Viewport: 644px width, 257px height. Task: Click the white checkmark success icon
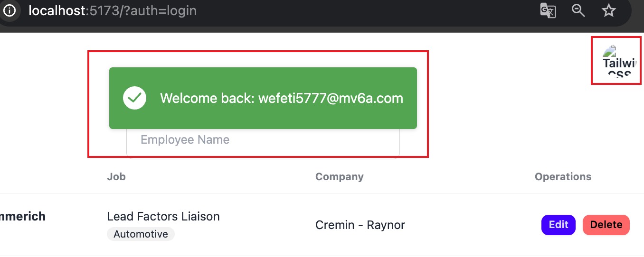click(x=134, y=98)
